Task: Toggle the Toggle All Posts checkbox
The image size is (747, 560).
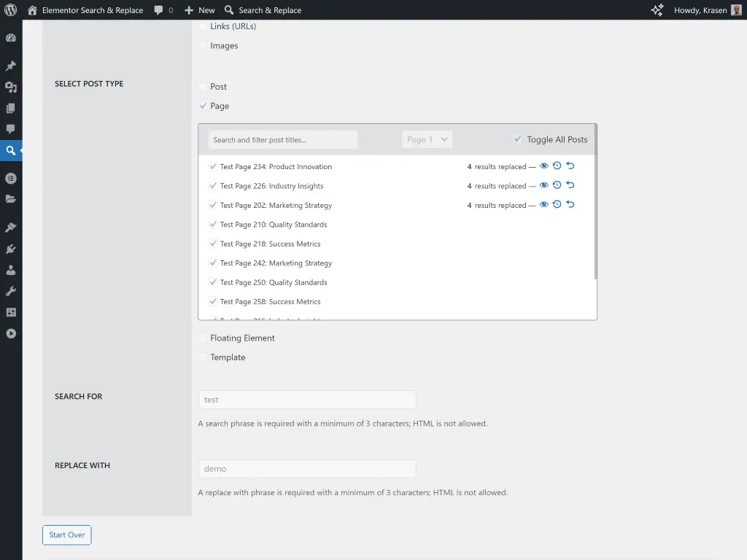Action: pos(518,139)
